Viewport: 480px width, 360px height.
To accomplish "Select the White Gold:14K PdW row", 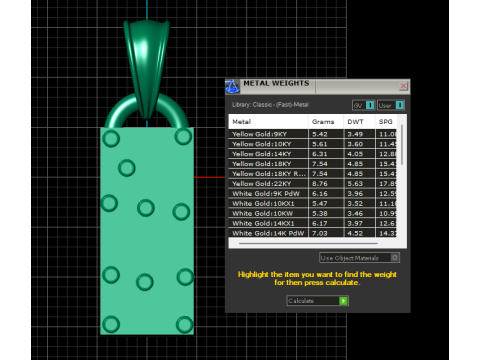I will tap(313, 233).
